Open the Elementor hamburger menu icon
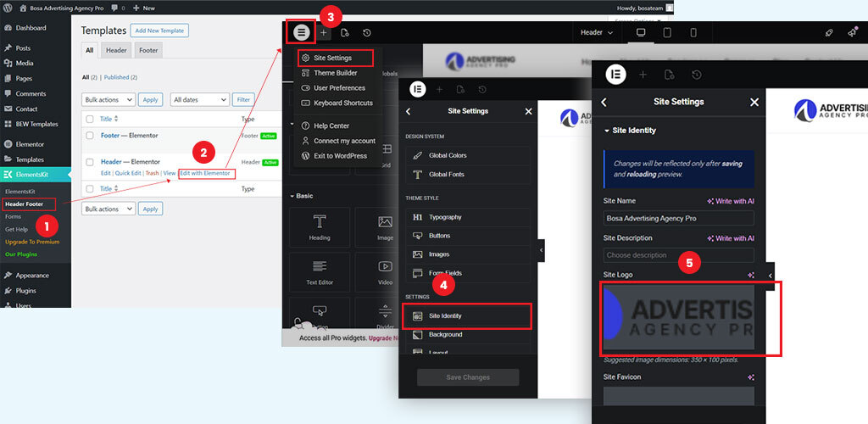This screenshot has height=424, width=868. 301,33
